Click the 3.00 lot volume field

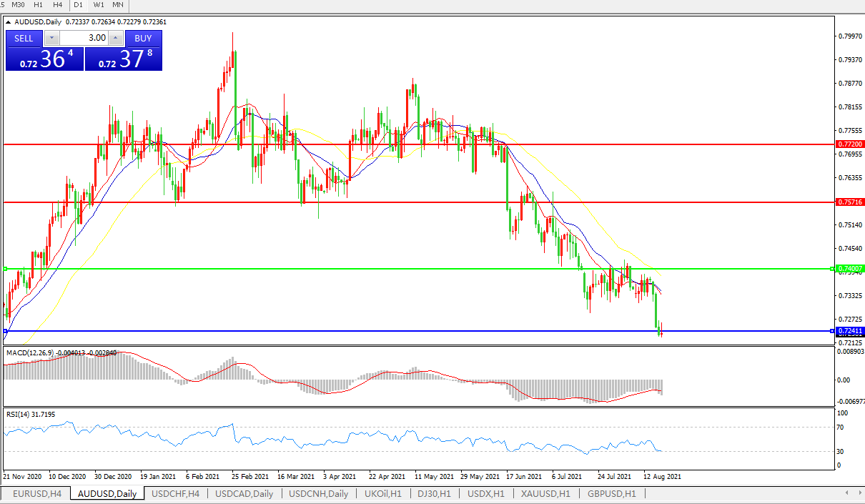click(84, 39)
